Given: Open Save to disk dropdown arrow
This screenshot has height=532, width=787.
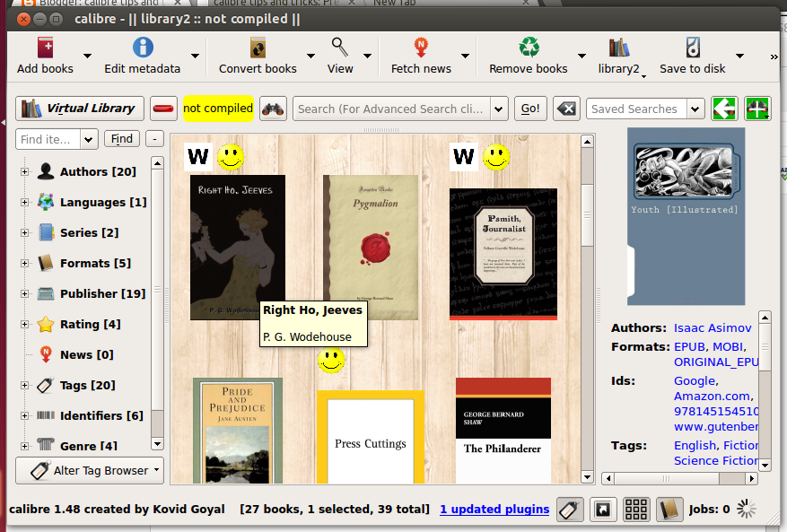Looking at the screenshot, I should point(739,56).
